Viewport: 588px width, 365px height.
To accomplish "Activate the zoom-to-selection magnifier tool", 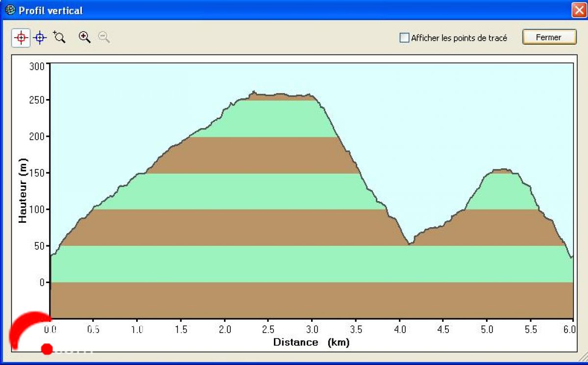I will pyautogui.click(x=59, y=37).
